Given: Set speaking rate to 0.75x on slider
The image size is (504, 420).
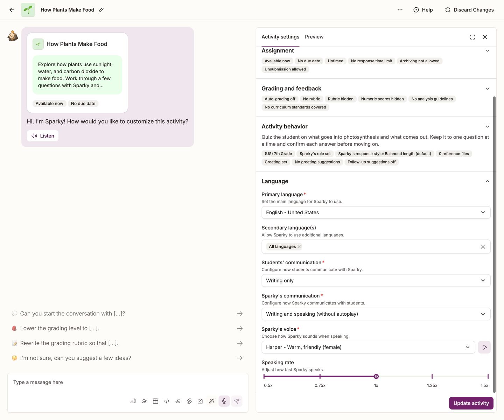Looking at the screenshot, I should point(320,377).
